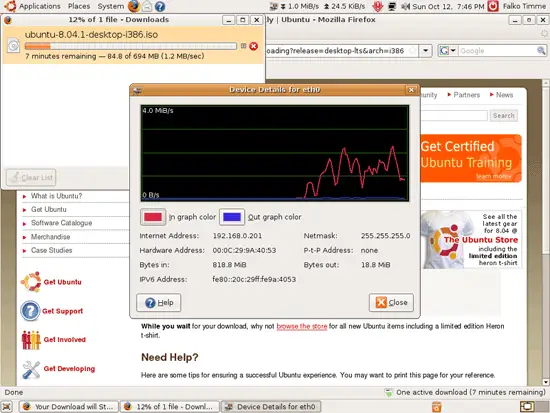Focus the Google search input field

pos(497,51)
